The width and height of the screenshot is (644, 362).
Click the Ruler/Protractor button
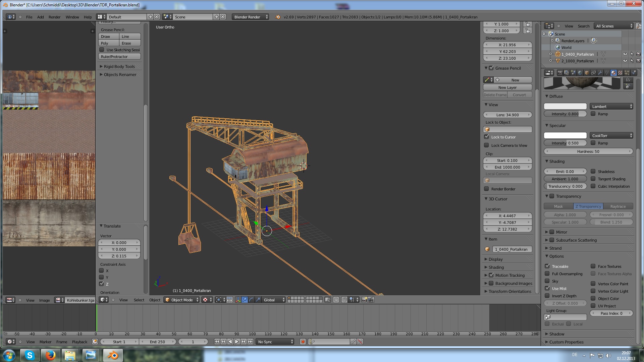pyautogui.click(x=119, y=57)
